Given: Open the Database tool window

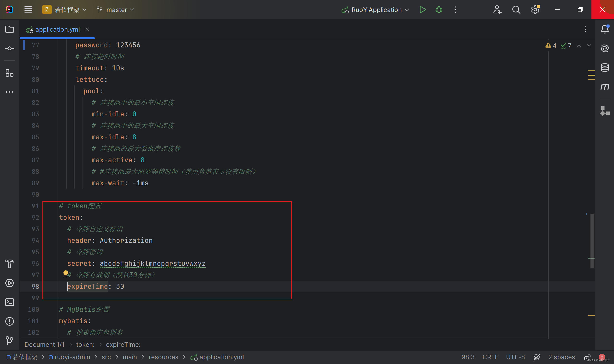Looking at the screenshot, I should (x=605, y=68).
